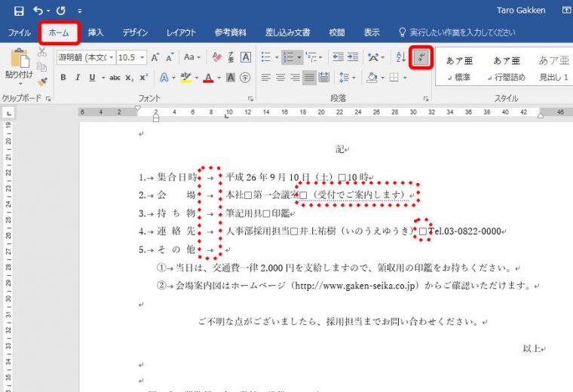Viewport: 573px width, 392px height.
Task: Switch to the レイアウト tab
Action: 181,32
